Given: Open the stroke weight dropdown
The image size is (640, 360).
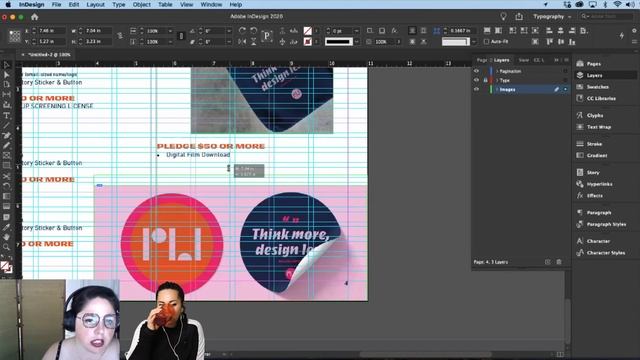Looking at the screenshot, I should [x=356, y=31].
